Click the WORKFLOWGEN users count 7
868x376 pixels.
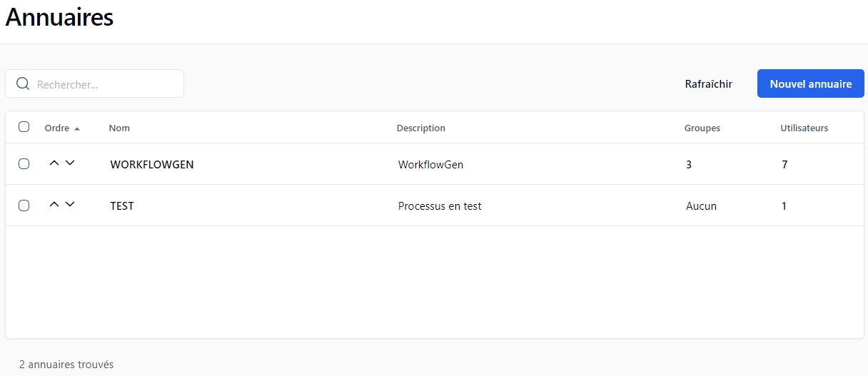coord(784,165)
